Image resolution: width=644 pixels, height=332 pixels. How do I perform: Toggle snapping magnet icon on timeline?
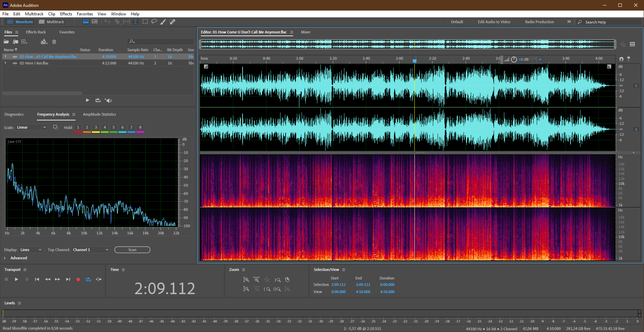(621, 59)
